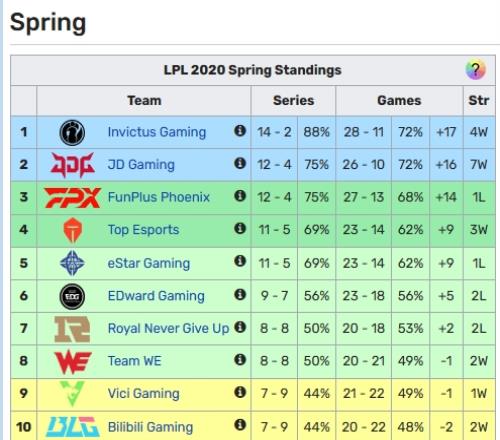Open info icon for Invictus Gaming
Viewport: 500px width, 440px height.
tap(240, 131)
